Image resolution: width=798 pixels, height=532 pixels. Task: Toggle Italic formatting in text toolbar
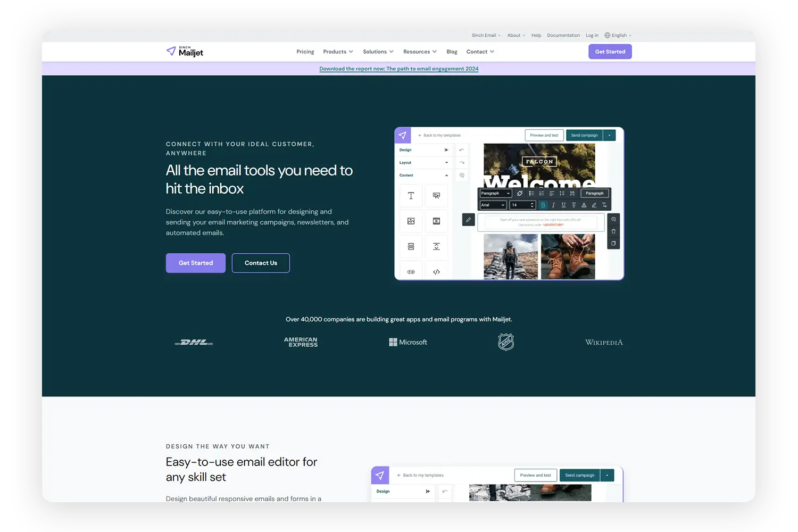coord(553,205)
